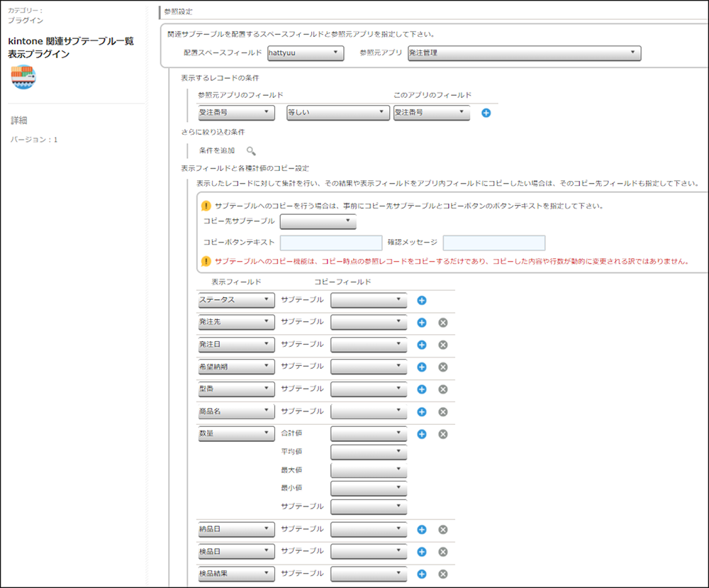Viewport: 709px width, 588px height.
Task: Add a row after 発注日 field
Action: click(422, 345)
